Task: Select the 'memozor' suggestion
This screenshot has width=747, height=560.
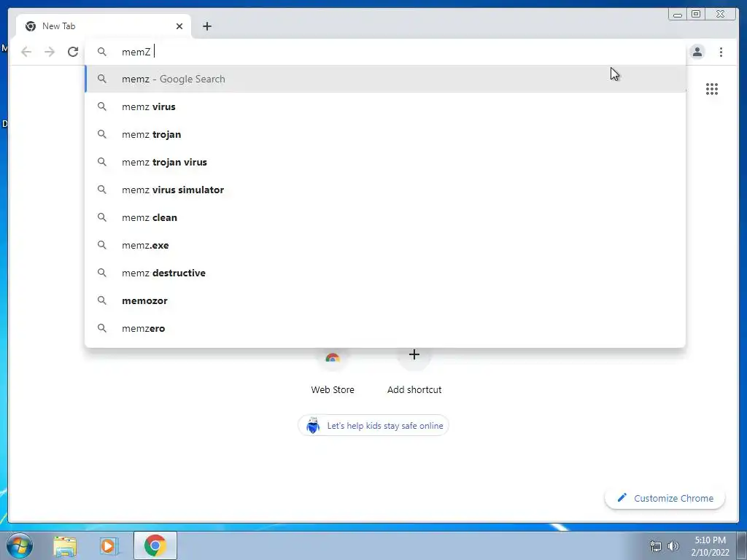Action: click(385, 300)
